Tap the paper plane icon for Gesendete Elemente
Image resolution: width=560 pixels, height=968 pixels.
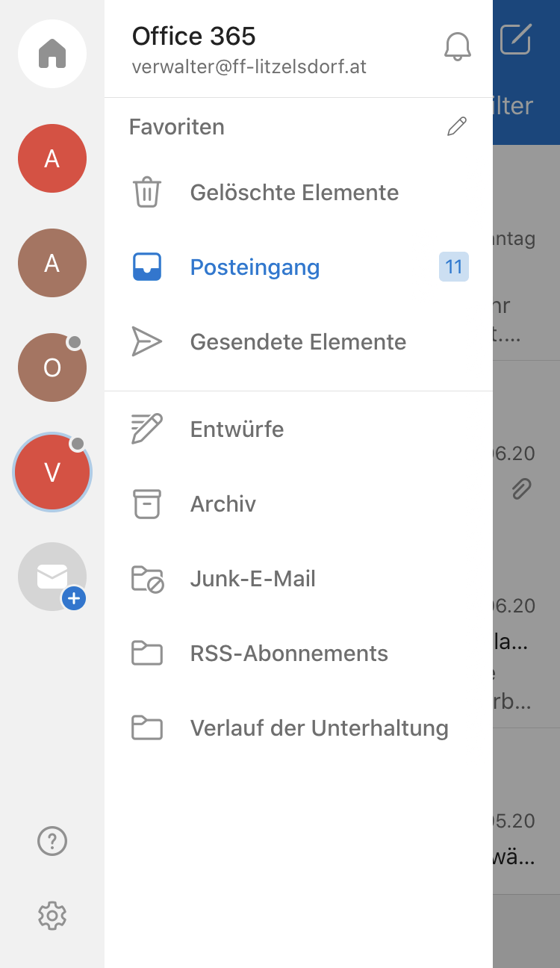[x=147, y=341]
